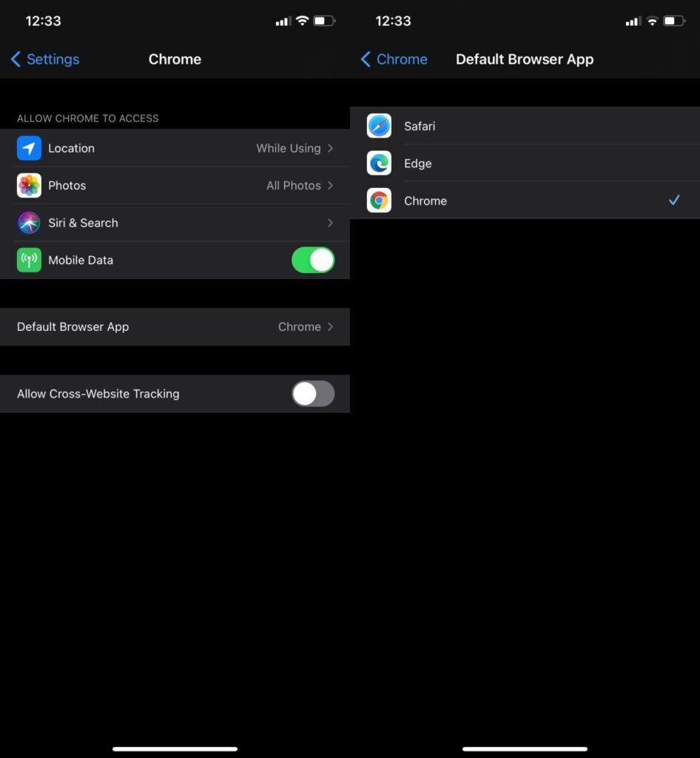Expand the Location settings row

click(175, 148)
